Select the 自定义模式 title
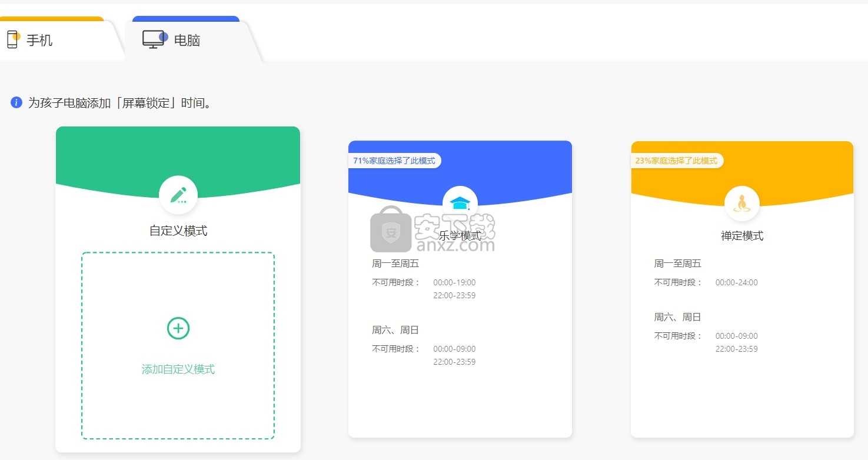 (178, 231)
